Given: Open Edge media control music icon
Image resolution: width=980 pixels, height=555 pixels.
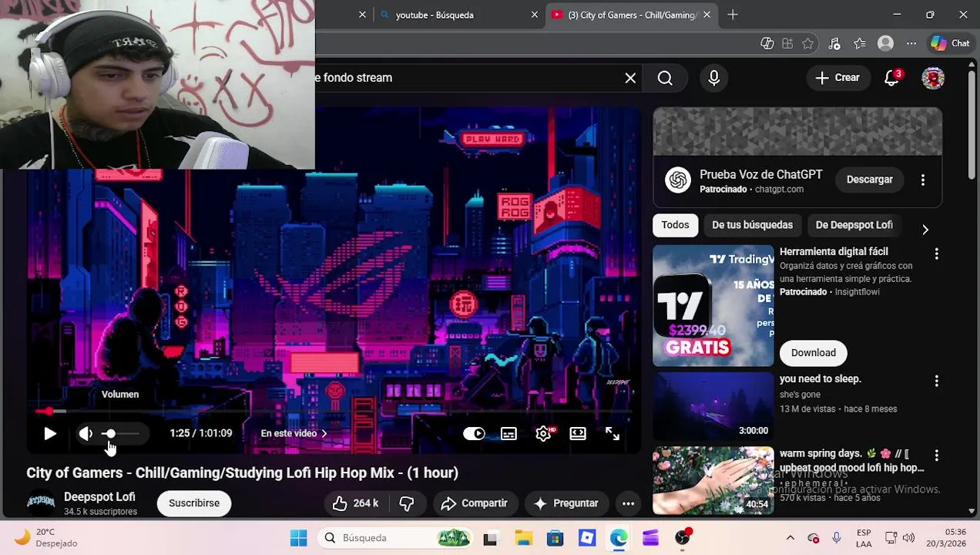Looking at the screenshot, I should click(x=834, y=44).
